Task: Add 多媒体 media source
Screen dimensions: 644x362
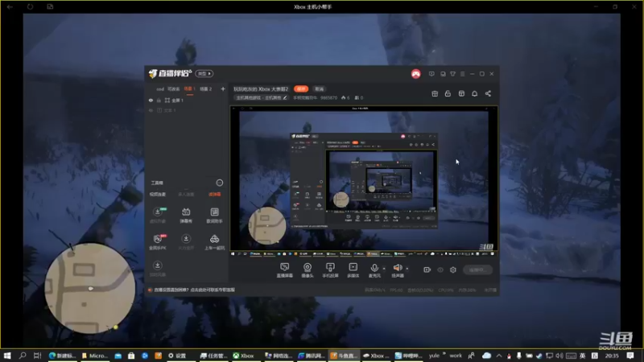Action: click(353, 270)
